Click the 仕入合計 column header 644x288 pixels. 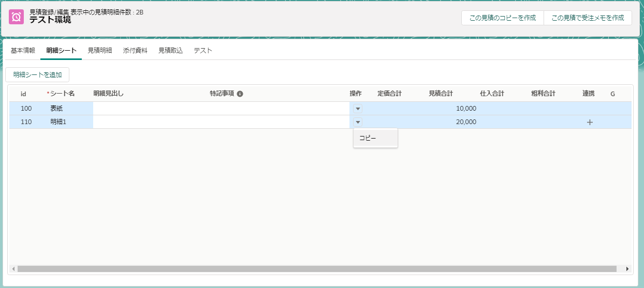492,94
